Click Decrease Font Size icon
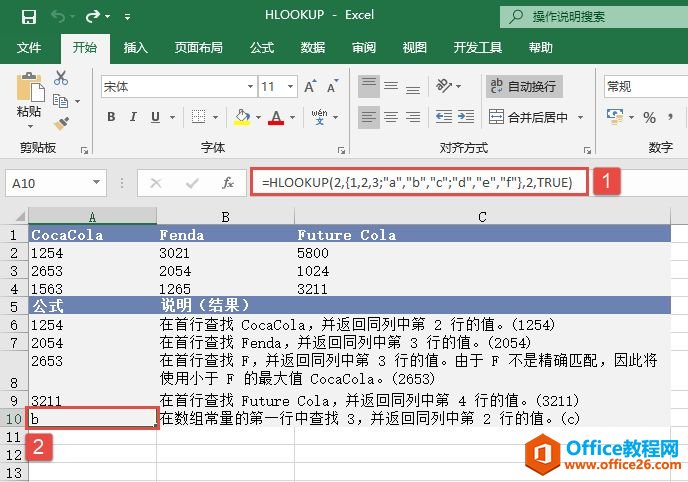Image resolution: width=688 pixels, height=482 pixels. pos(333,86)
